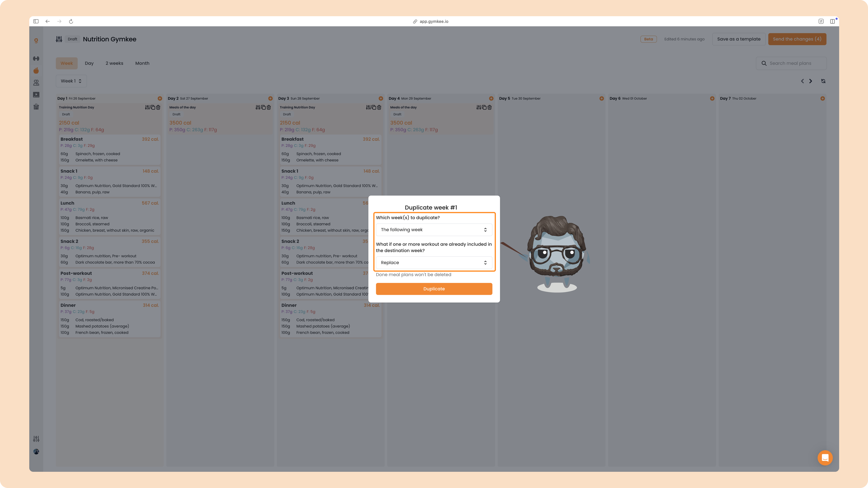Screen dimensions: 868x488
Task: Add a meal plan to Day 7
Action: pyautogui.click(x=823, y=98)
